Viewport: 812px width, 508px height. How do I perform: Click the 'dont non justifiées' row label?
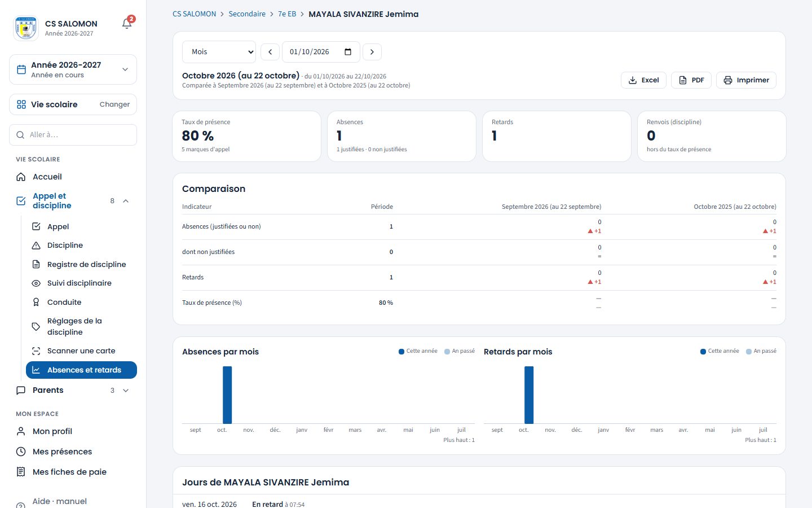coord(208,252)
